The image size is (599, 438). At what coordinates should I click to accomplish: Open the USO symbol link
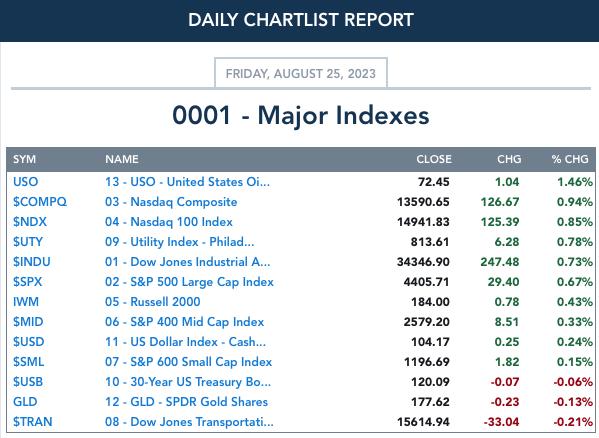(26, 182)
